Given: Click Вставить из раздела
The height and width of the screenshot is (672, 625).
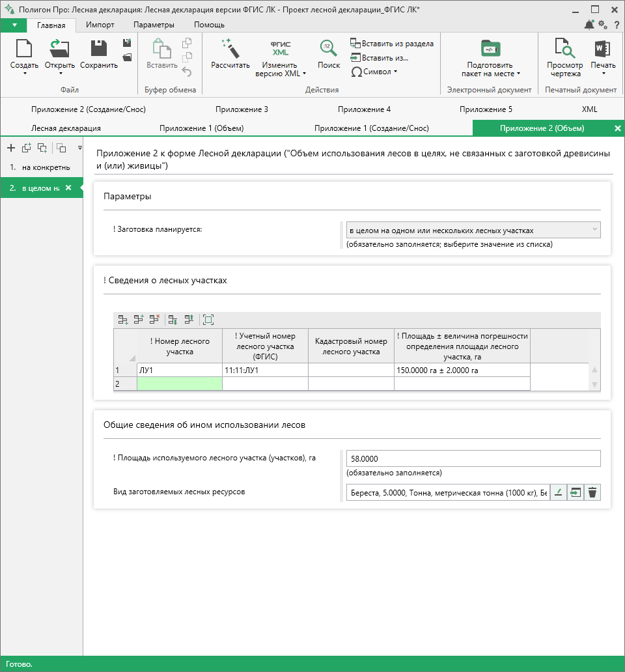Looking at the screenshot, I should [392, 43].
